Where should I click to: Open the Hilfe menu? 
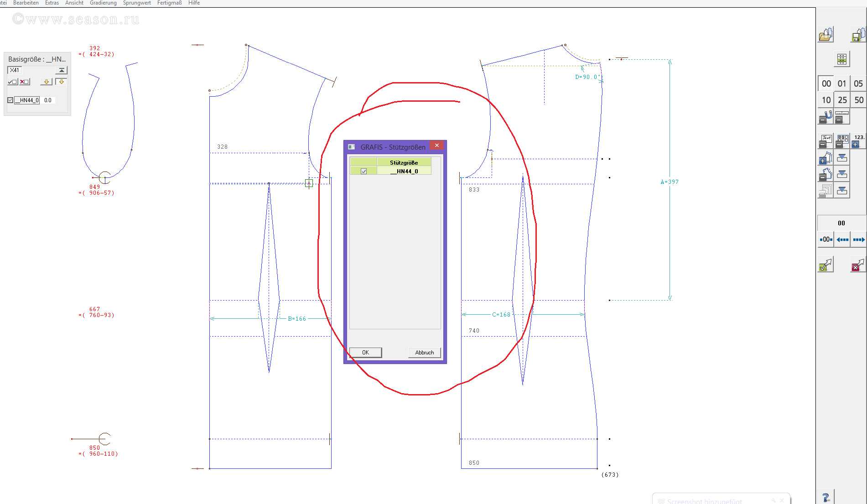click(x=194, y=3)
